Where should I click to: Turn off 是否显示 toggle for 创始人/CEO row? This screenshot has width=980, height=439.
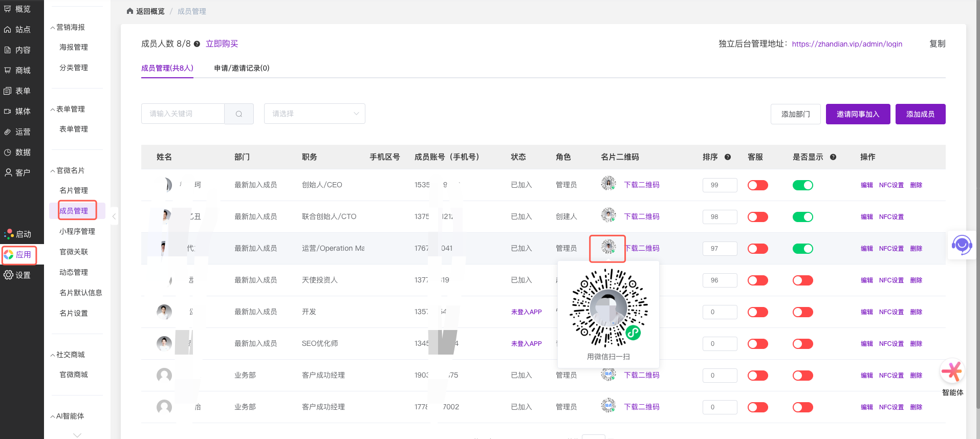click(x=802, y=185)
